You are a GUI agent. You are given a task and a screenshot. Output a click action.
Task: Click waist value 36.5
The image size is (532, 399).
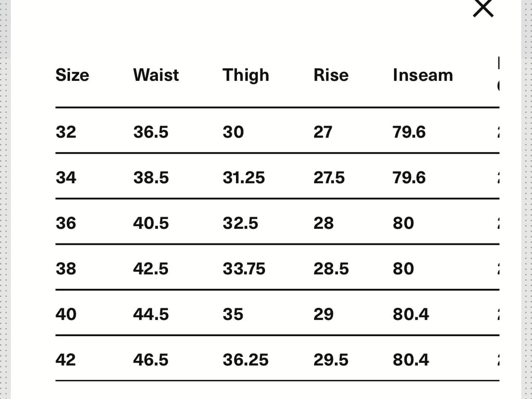(151, 132)
